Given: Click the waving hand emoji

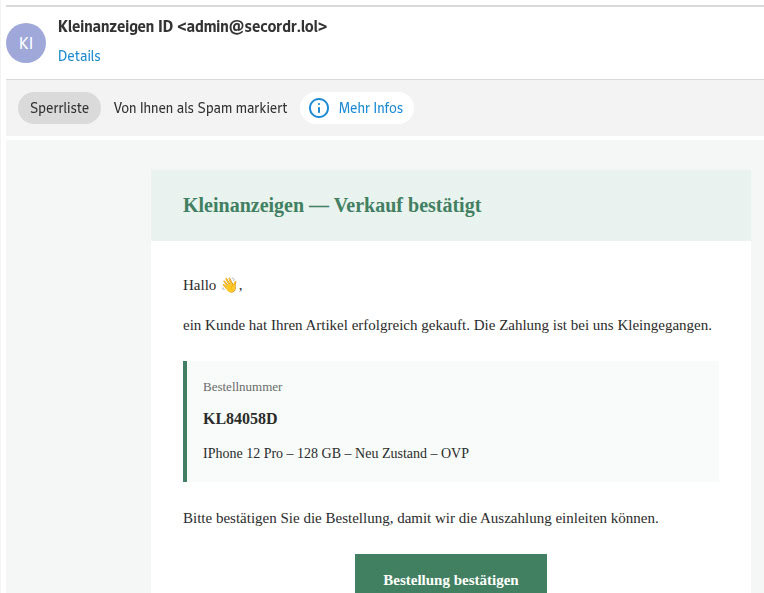Looking at the screenshot, I should point(229,285).
